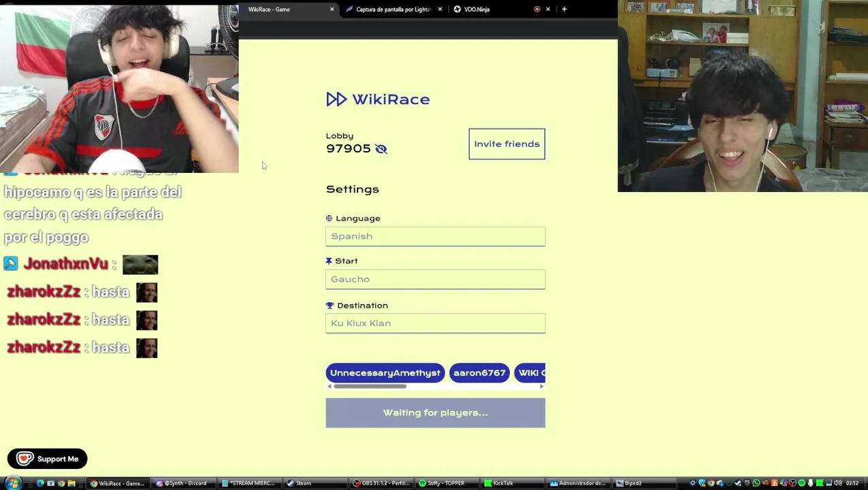
Task: Click the taskbar clock showing 02:52
Action: [x=854, y=483]
